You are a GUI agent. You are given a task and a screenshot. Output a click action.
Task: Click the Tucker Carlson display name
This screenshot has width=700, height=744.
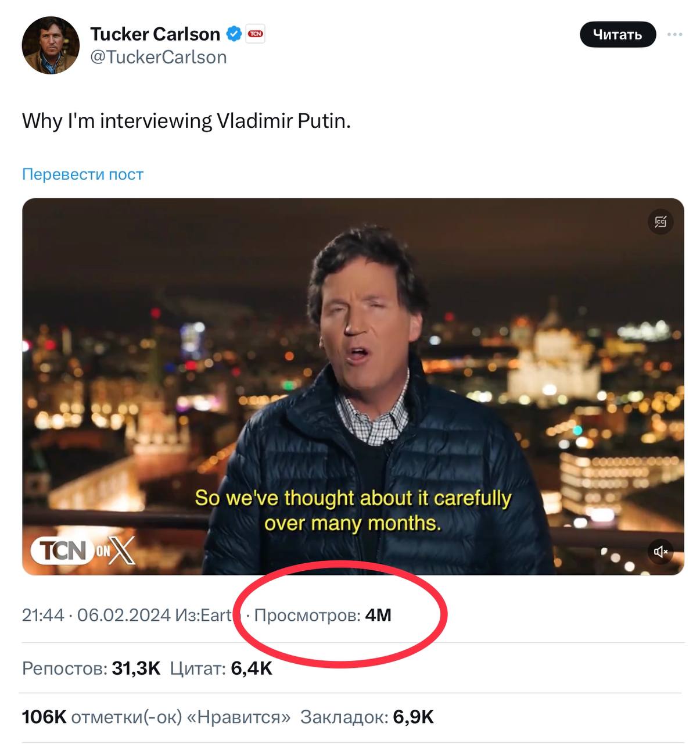click(x=155, y=34)
